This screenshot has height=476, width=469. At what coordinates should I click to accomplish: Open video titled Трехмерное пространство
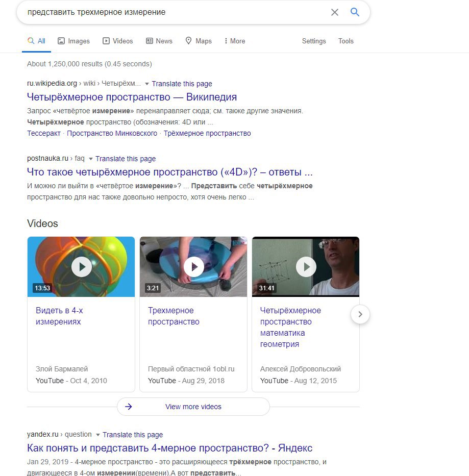point(174,316)
